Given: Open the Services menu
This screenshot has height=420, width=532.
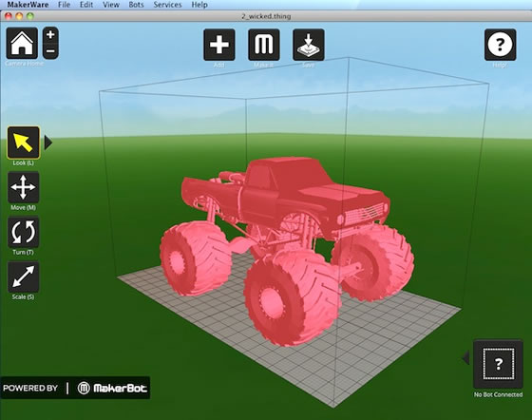Looking at the screenshot, I should pyautogui.click(x=167, y=5).
